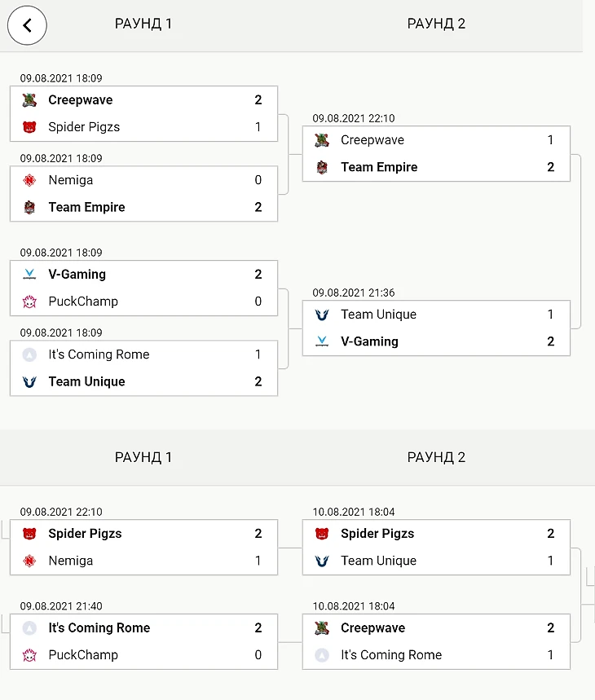The height and width of the screenshot is (700, 595).
Task: Click It's Coming Rome logo in upper bracket
Action: (x=29, y=354)
